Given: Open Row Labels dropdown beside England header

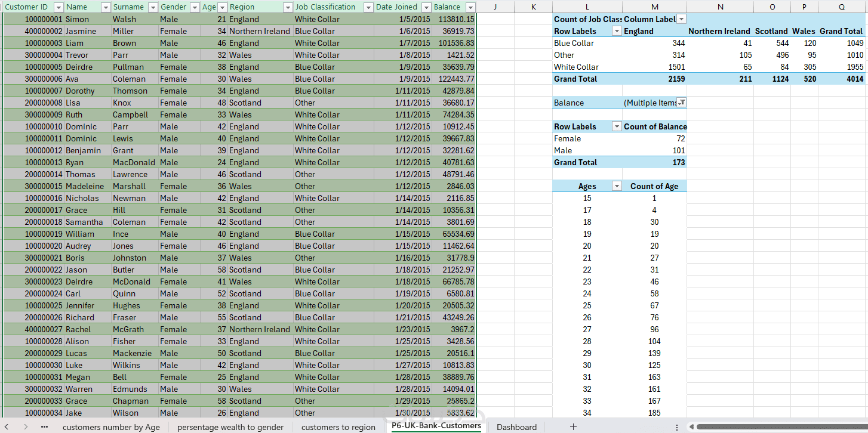Looking at the screenshot, I should click(617, 31).
